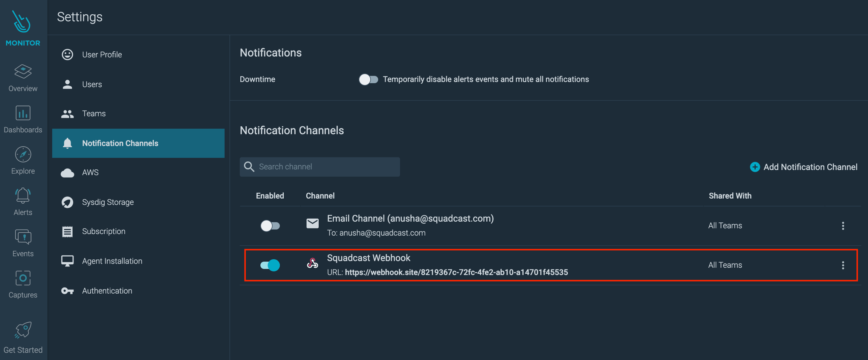The image size is (868, 360).
Task: Click the plus icon for adding channel
Action: coord(755,167)
